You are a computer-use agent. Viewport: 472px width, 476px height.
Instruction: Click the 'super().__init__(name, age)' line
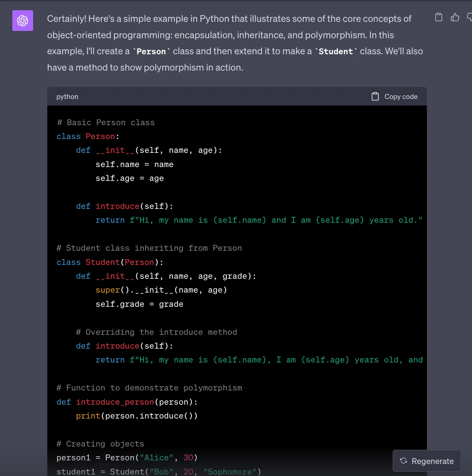point(161,290)
